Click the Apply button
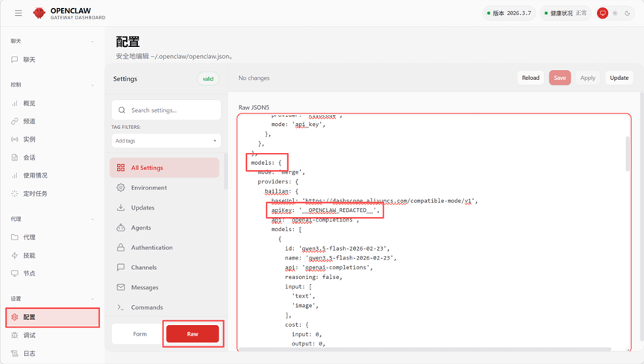Screen dimensions: 644x364 (x=588, y=78)
